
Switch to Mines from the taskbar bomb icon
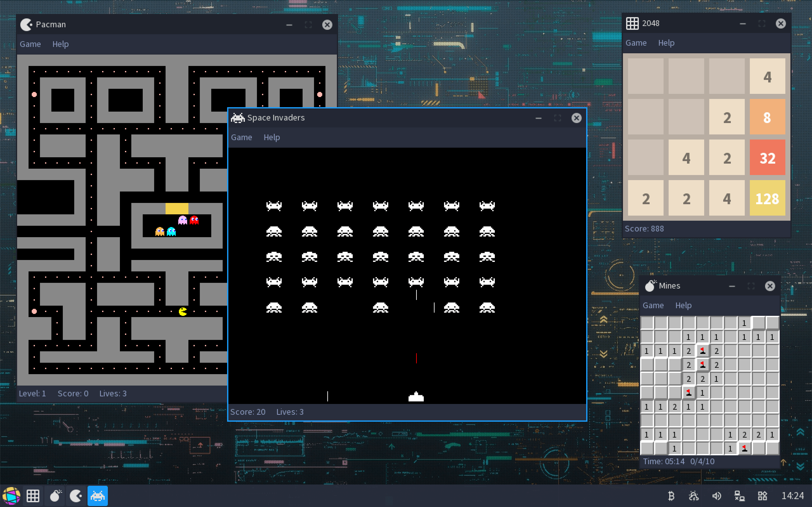(x=55, y=496)
